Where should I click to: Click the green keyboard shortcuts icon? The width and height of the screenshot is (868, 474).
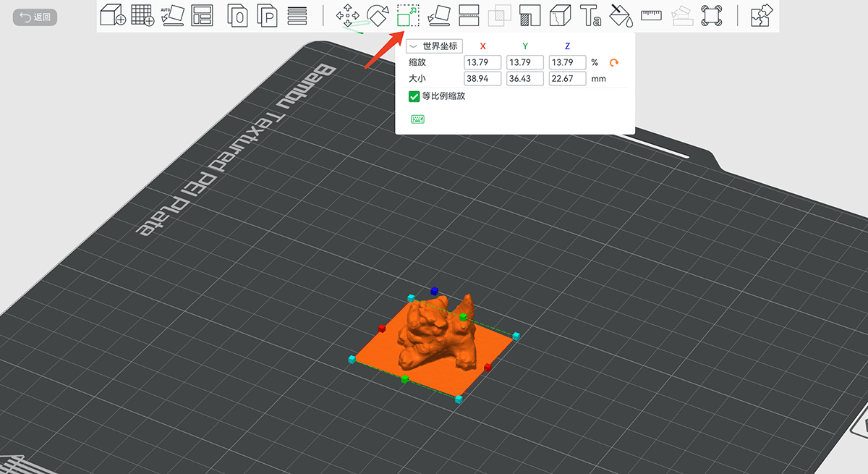click(417, 119)
